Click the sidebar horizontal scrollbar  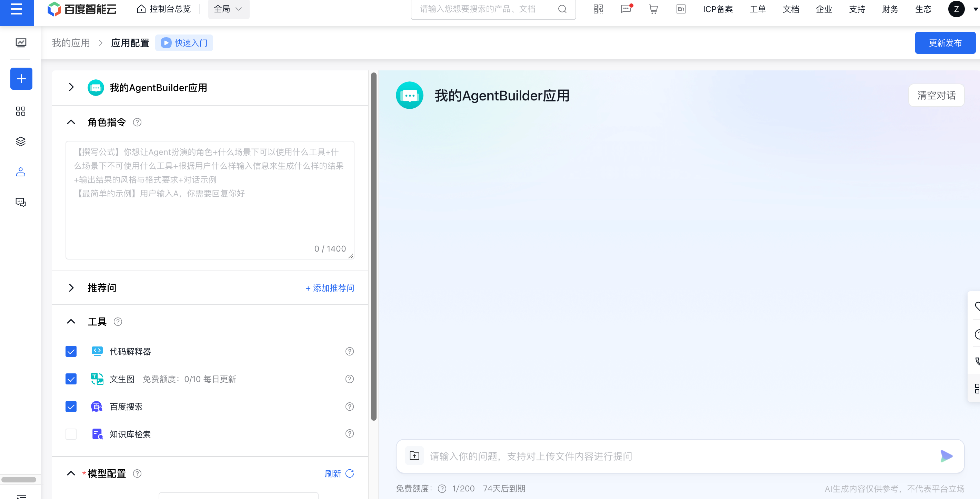pyautogui.click(x=19, y=479)
